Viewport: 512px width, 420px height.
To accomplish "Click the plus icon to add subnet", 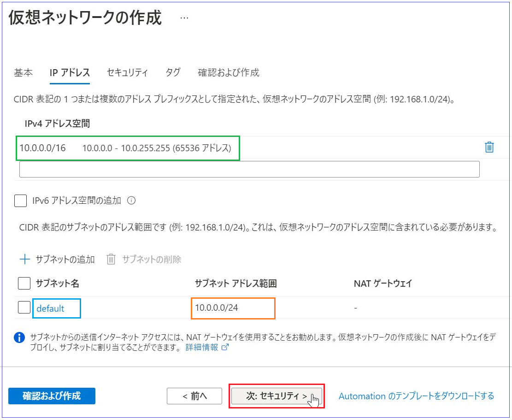I will [25, 260].
